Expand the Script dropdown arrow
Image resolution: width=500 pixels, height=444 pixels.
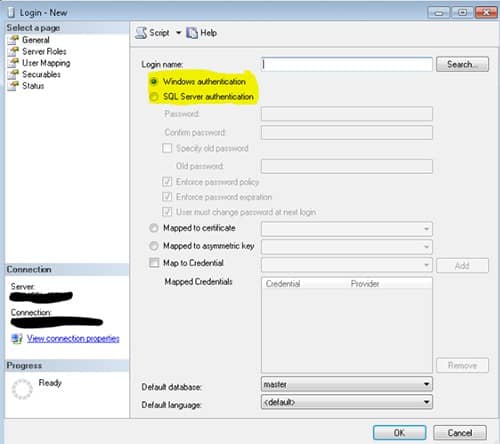pos(178,33)
